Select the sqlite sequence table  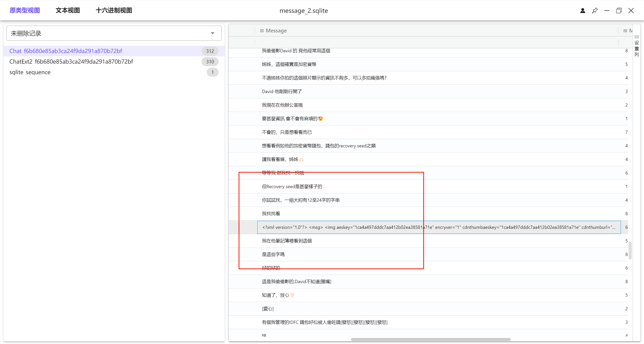pos(30,72)
